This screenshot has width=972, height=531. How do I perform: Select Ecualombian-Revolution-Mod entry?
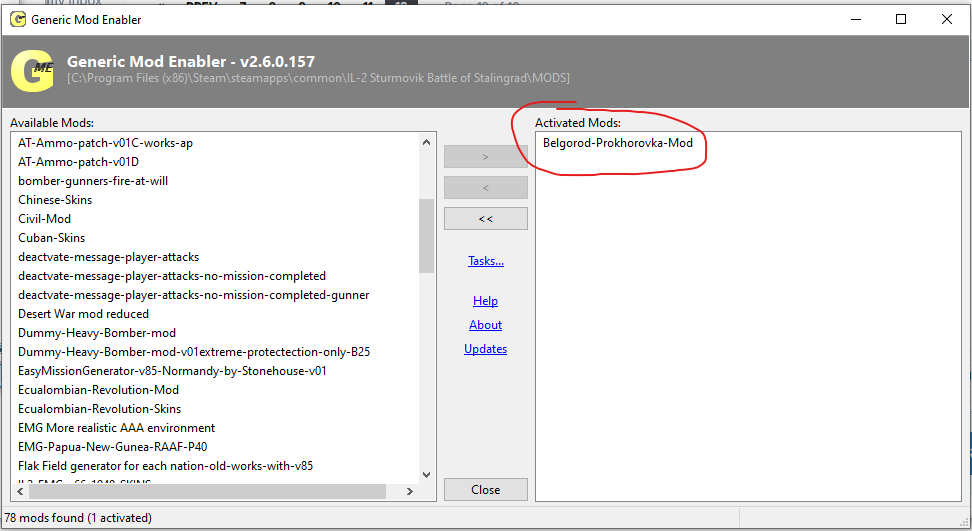coord(99,390)
